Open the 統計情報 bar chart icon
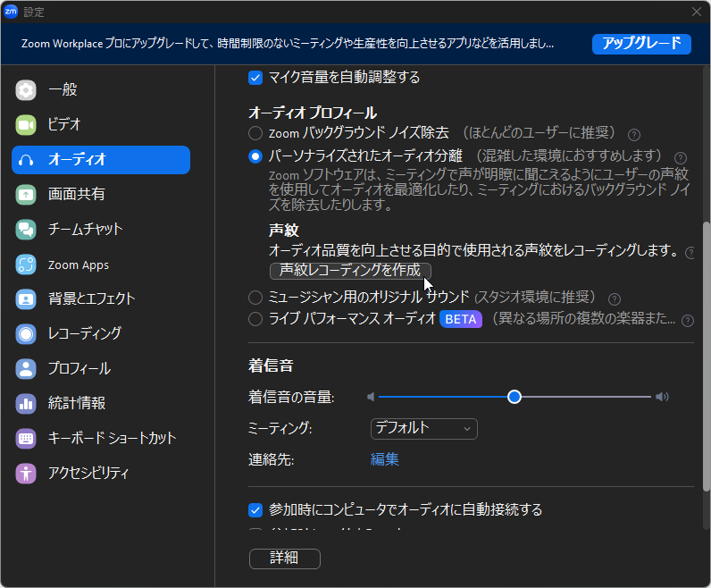The image size is (711, 588). [x=26, y=403]
